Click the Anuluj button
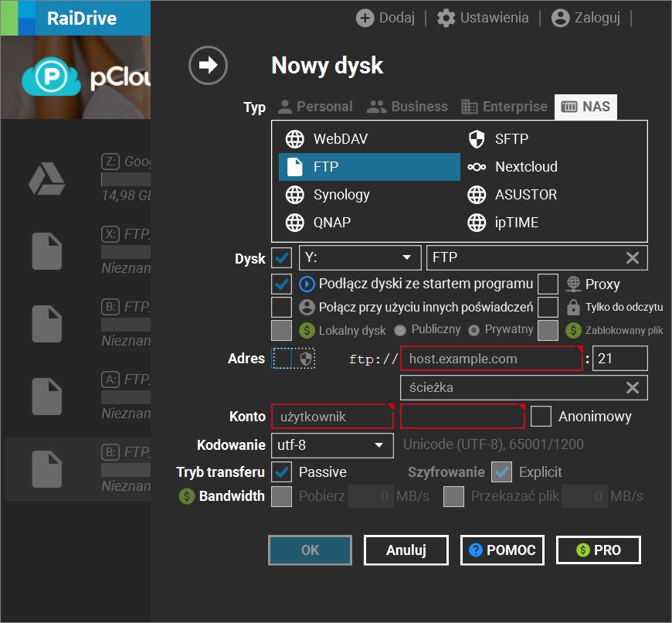672x623 pixels. pos(406,550)
